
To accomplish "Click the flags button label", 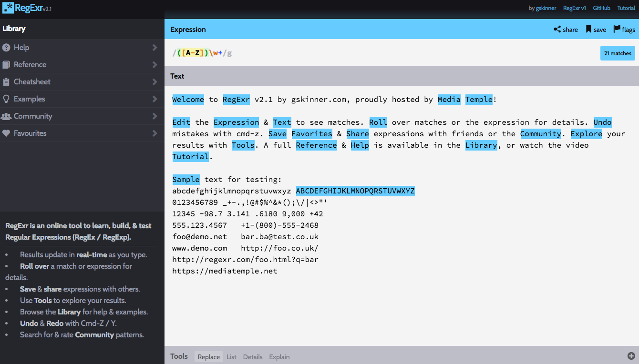I will 629,30.
